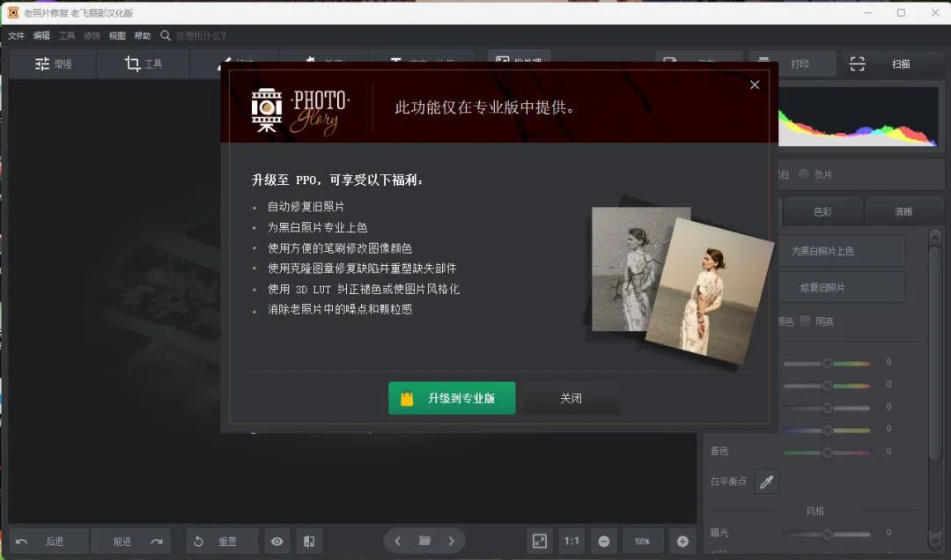Click the 后退 label in the bottom bar
Image resolution: width=951 pixels, height=560 pixels.
click(55, 542)
